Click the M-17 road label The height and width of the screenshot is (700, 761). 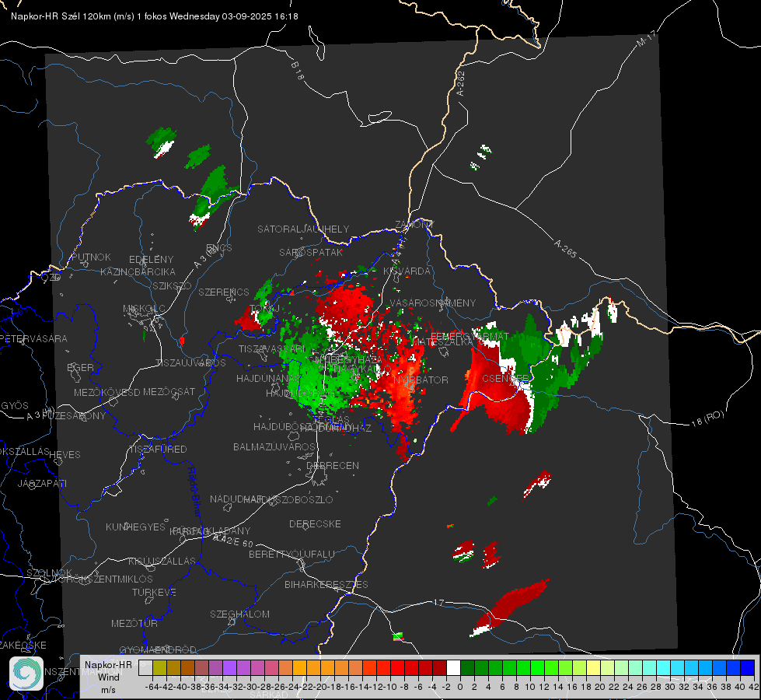tap(646, 38)
